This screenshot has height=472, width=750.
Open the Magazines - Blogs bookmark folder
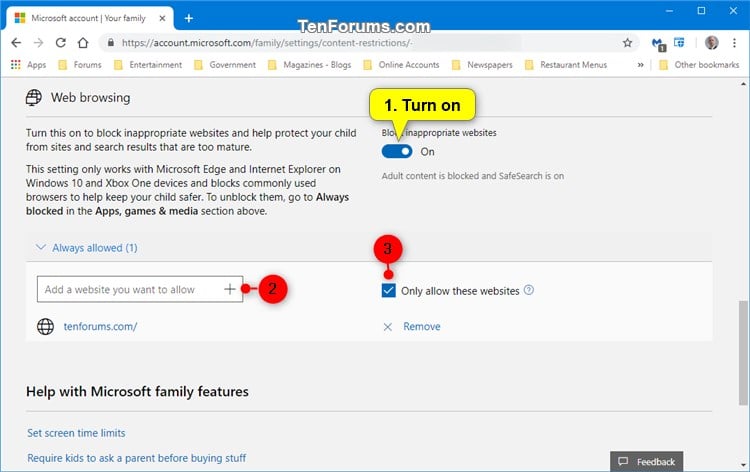(309, 65)
